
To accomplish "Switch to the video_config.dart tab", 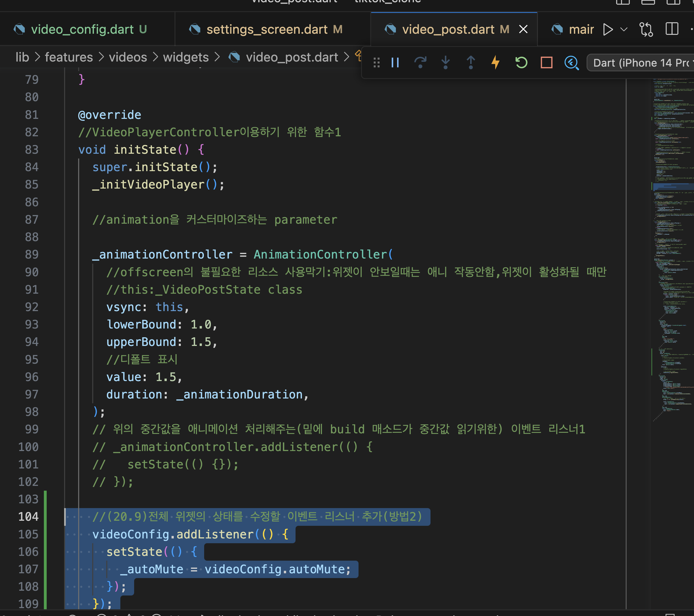I will point(82,30).
